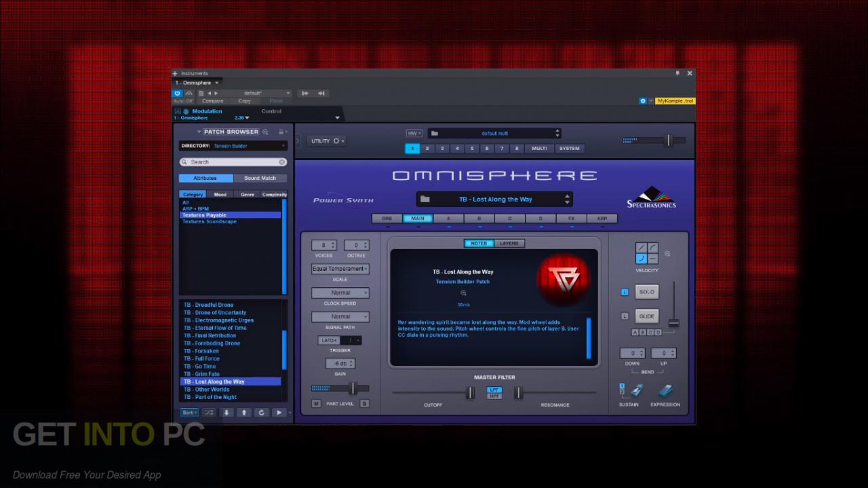Step patch name with up/down arrows
868x488 pixels.
click(x=567, y=200)
